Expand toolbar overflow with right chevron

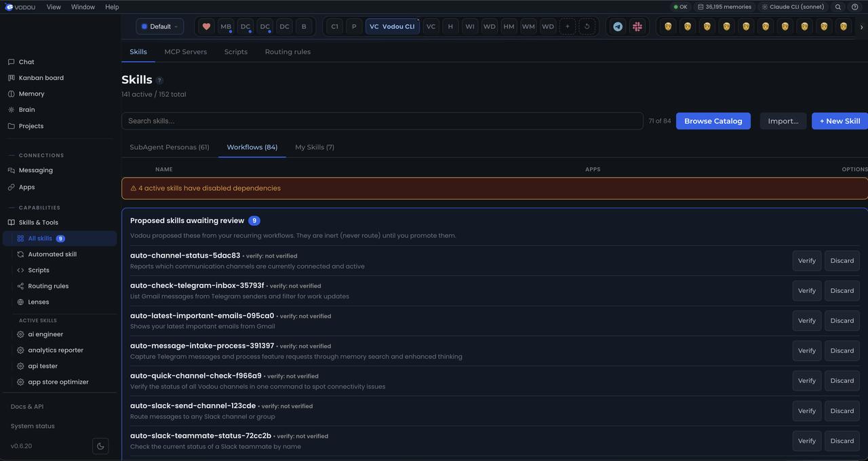pyautogui.click(x=861, y=27)
